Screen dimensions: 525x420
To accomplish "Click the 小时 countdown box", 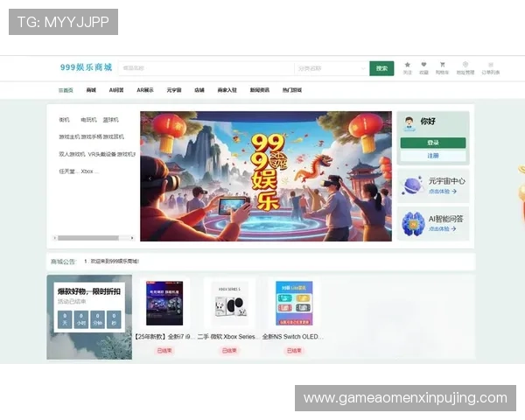I will [x=81, y=319].
